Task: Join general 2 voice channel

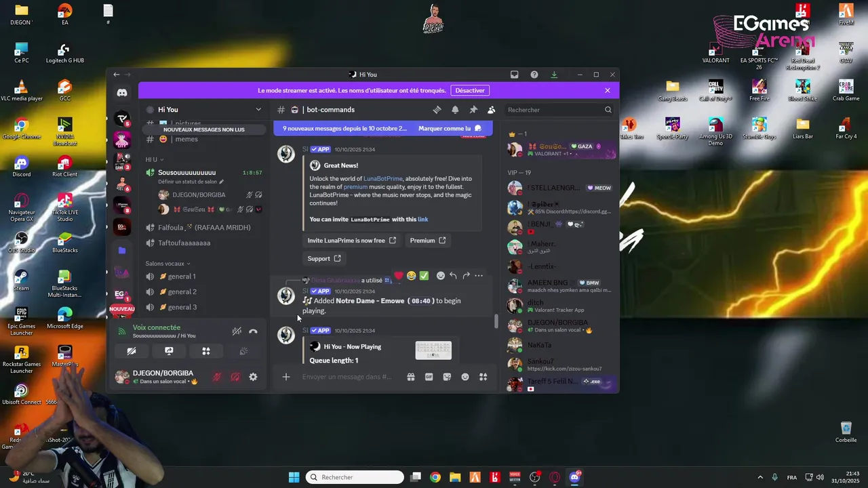Action: pyautogui.click(x=203, y=292)
